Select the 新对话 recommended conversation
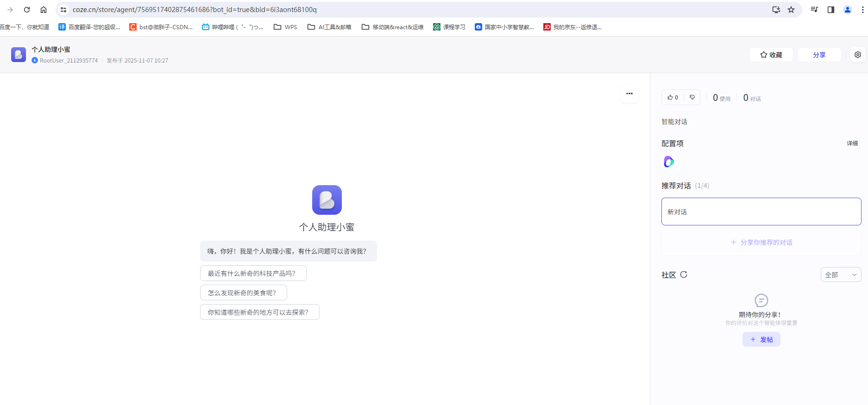The width and height of the screenshot is (868, 405). coord(761,212)
